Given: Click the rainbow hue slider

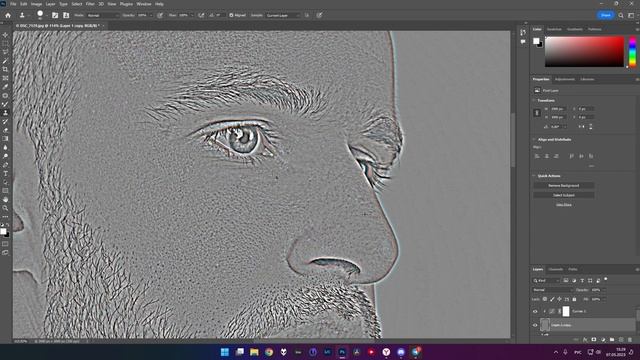Looking at the screenshot, I should [632, 51].
